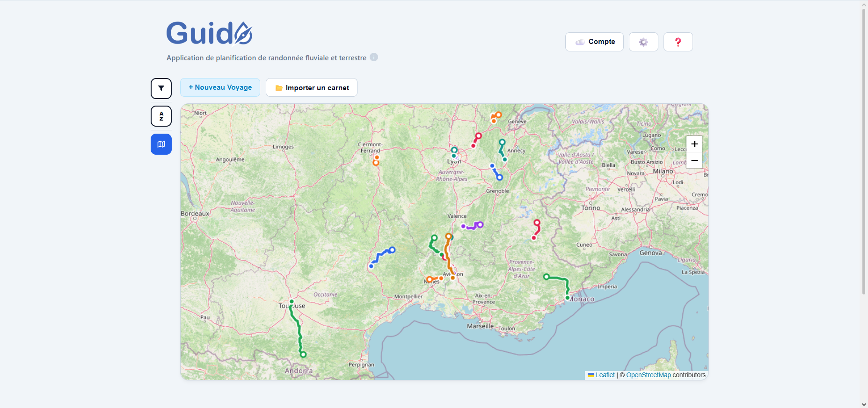
Task: Create a trip with Nouveau Voyage
Action: 220,87
